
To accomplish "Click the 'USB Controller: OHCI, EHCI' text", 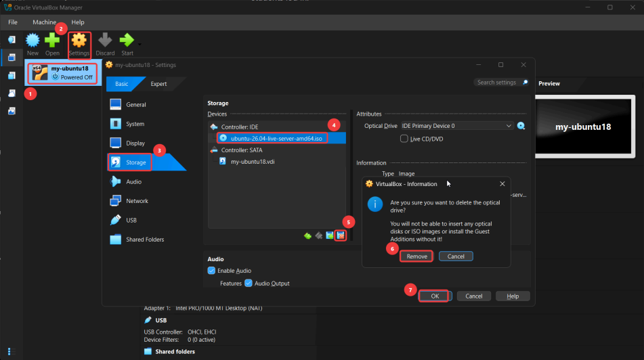I will tap(180, 332).
